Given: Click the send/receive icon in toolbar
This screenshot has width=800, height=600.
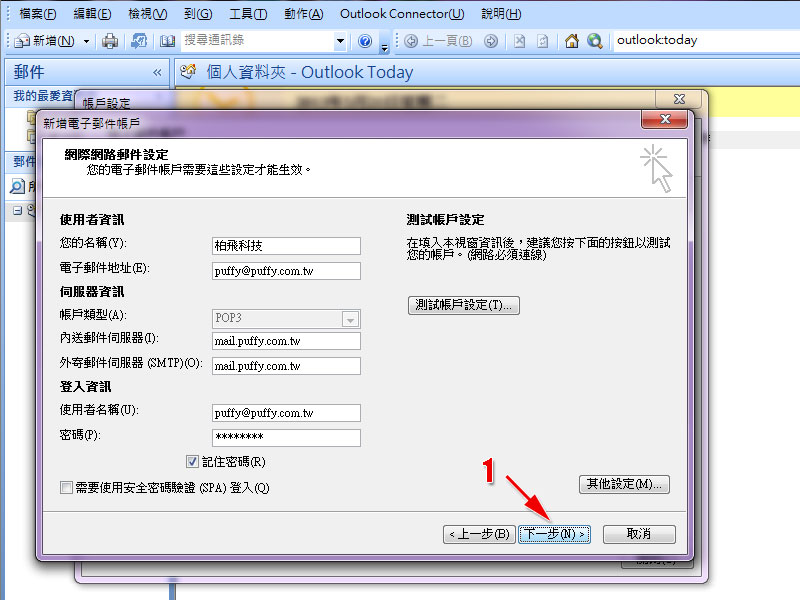Looking at the screenshot, I should [139, 41].
